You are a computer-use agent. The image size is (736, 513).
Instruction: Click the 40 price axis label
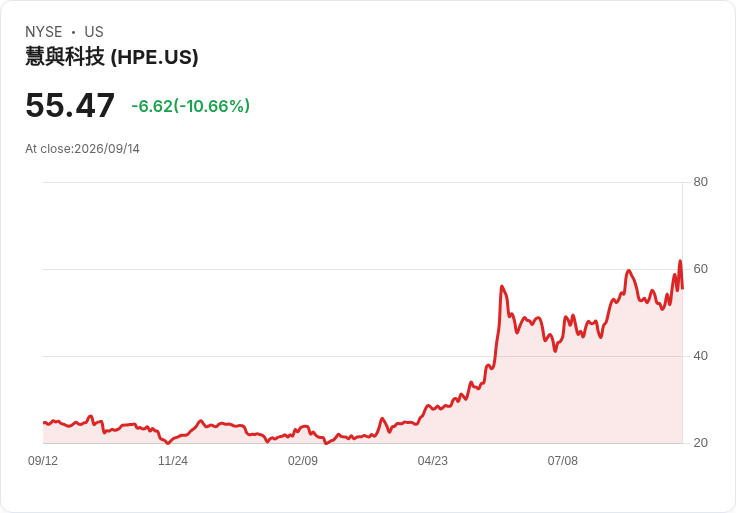coord(700,356)
